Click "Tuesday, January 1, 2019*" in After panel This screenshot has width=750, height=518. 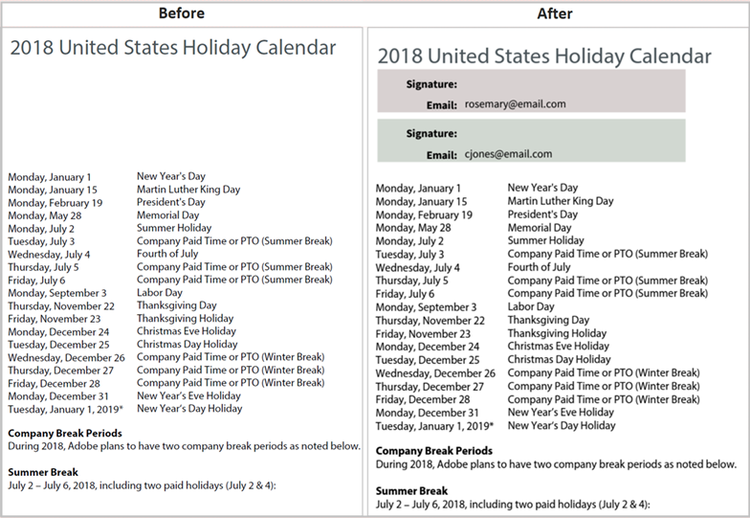(435, 425)
